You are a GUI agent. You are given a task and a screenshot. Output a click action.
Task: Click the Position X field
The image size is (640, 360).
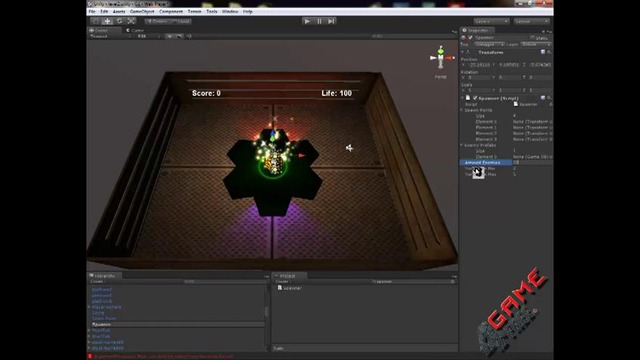480,64
